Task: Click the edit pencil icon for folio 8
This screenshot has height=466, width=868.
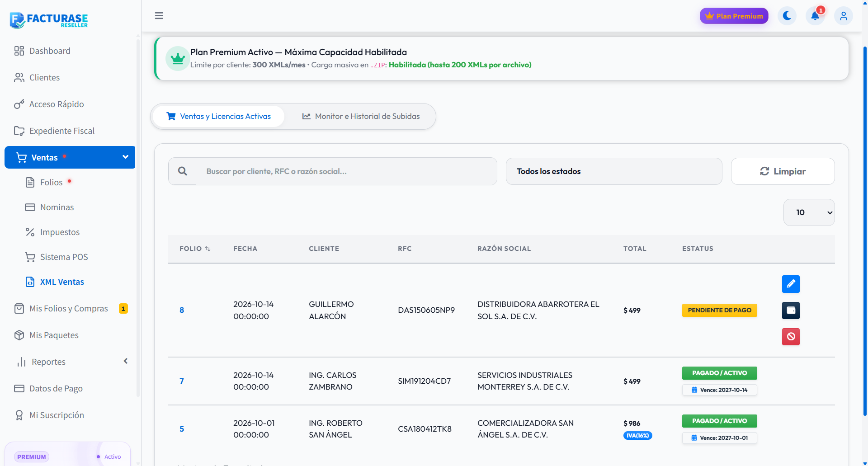Action: (791, 284)
